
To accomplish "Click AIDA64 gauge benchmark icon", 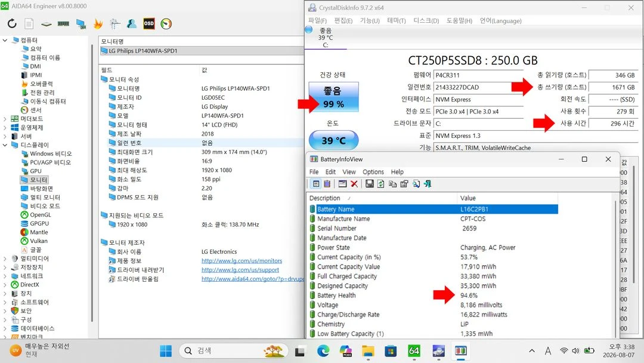I will tap(166, 24).
